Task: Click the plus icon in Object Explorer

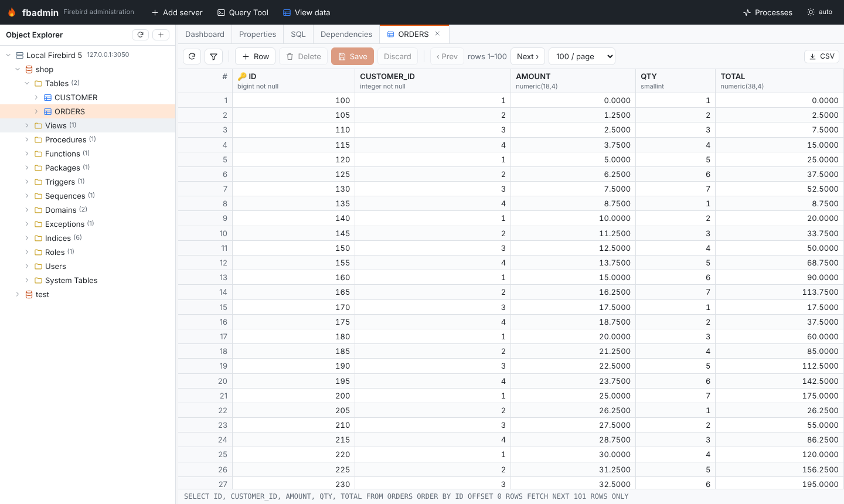Action: point(161,35)
